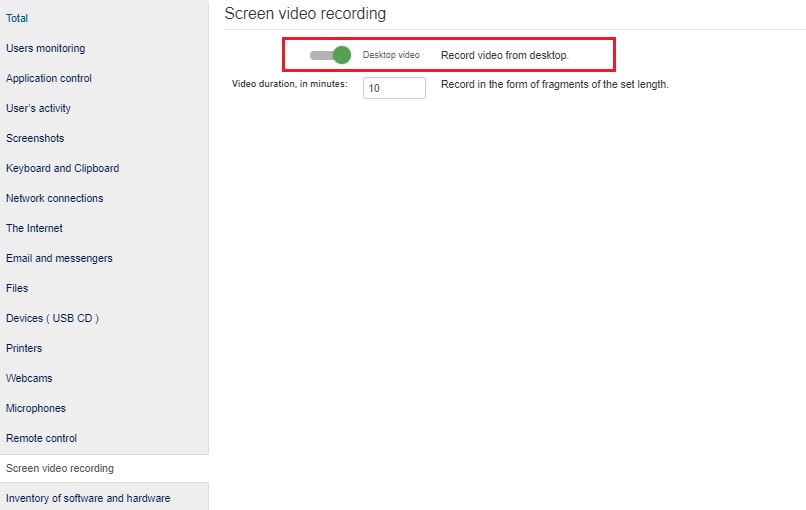
Task: Go to Users monitoring section
Action: (x=45, y=48)
